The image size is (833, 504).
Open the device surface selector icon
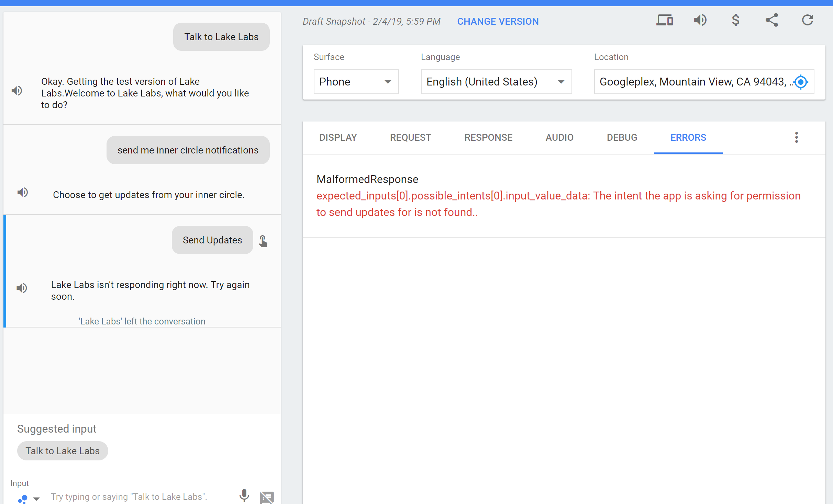pos(664,21)
